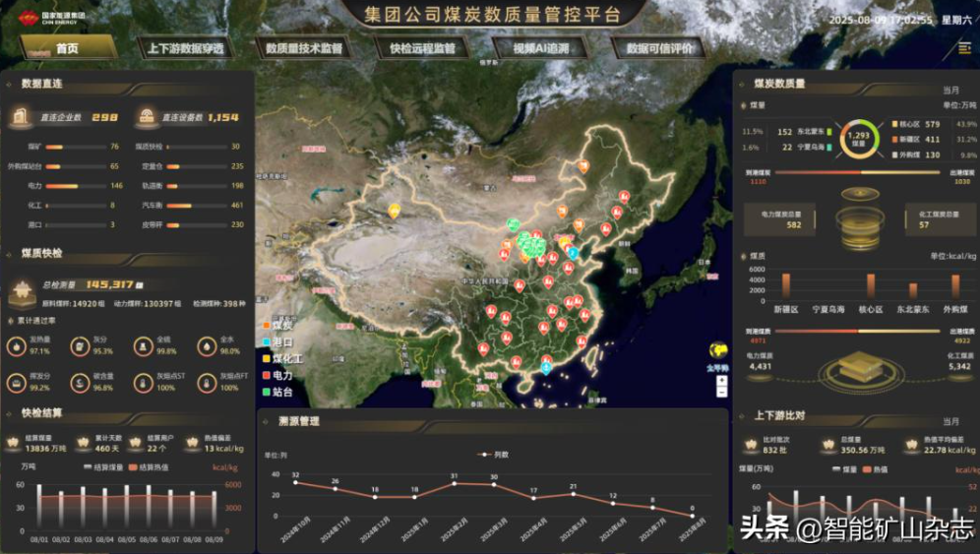Click the 发热量 pass-rate circle icon
This screenshot has width=980, height=554.
click(18, 345)
